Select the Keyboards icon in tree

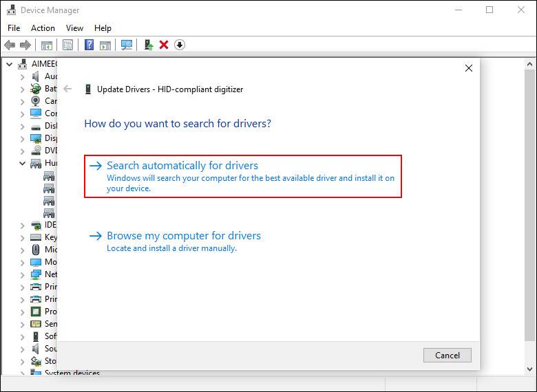tap(36, 237)
